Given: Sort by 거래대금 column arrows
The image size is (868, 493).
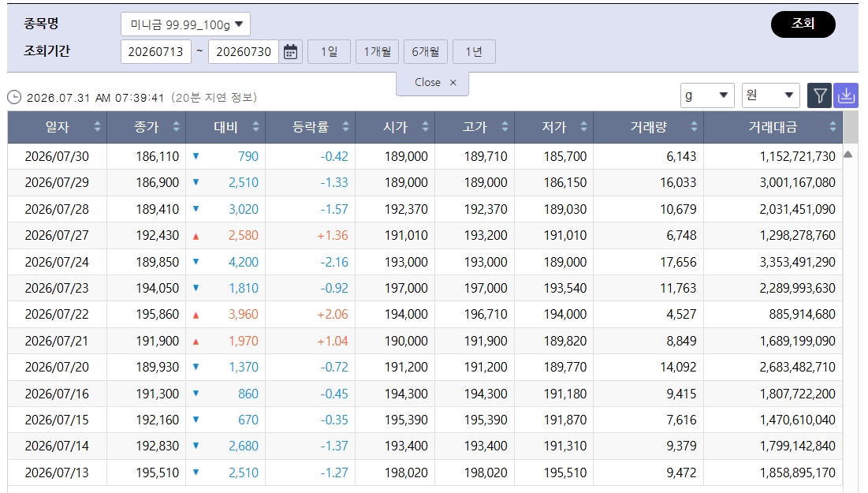Looking at the screenshot, I should 833,127.
